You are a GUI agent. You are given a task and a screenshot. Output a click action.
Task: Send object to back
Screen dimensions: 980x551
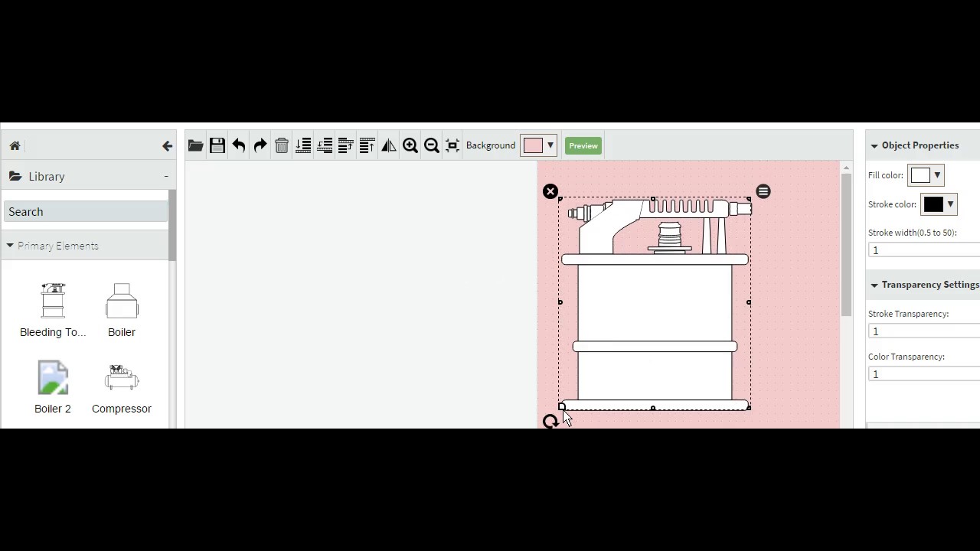point(303,145)
